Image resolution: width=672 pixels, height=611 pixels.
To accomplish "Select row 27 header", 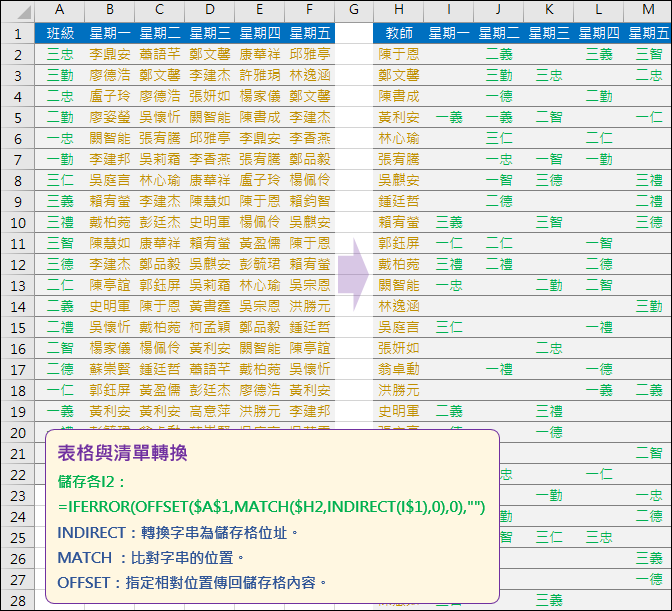I will (x=18, y=579).
